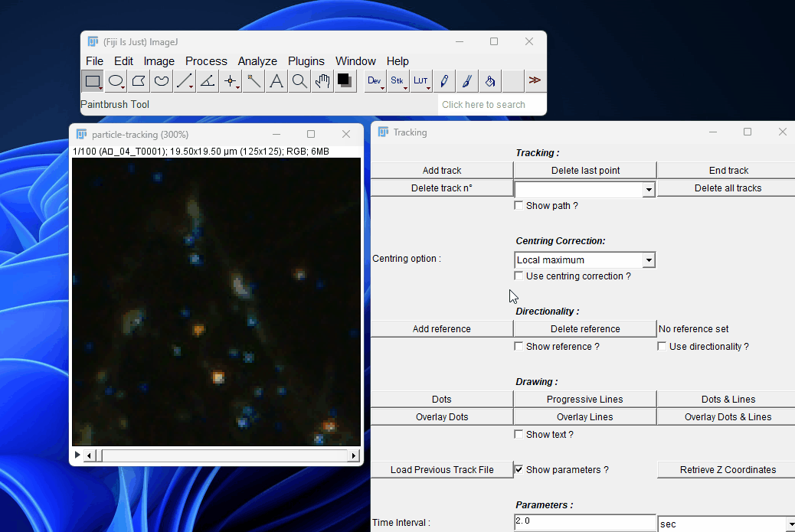
Task: Click the Delete track n° button
Action: click(x=442, y=188)
